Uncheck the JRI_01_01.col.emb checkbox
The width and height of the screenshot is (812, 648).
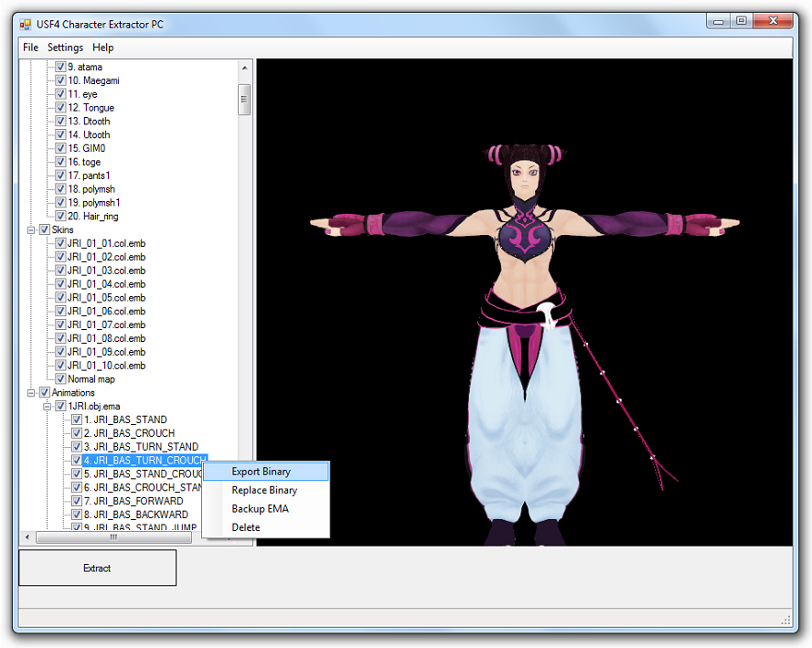click(60, 243)
